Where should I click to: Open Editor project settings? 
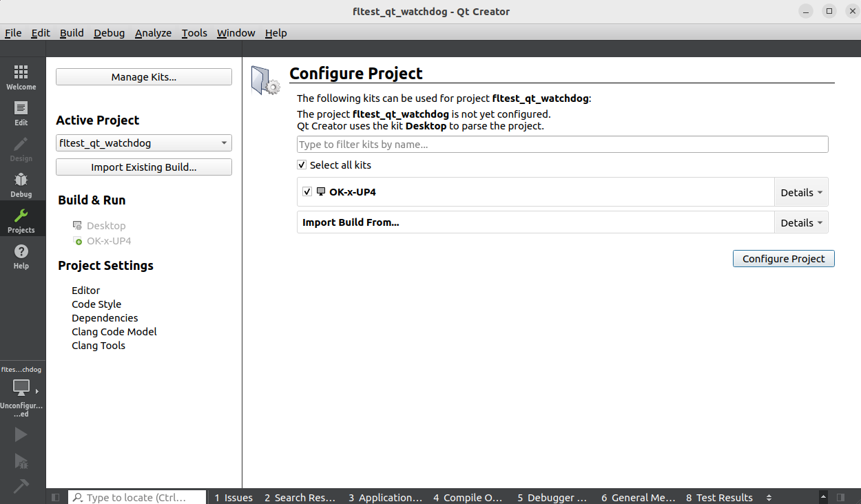(x=86, y=291)
